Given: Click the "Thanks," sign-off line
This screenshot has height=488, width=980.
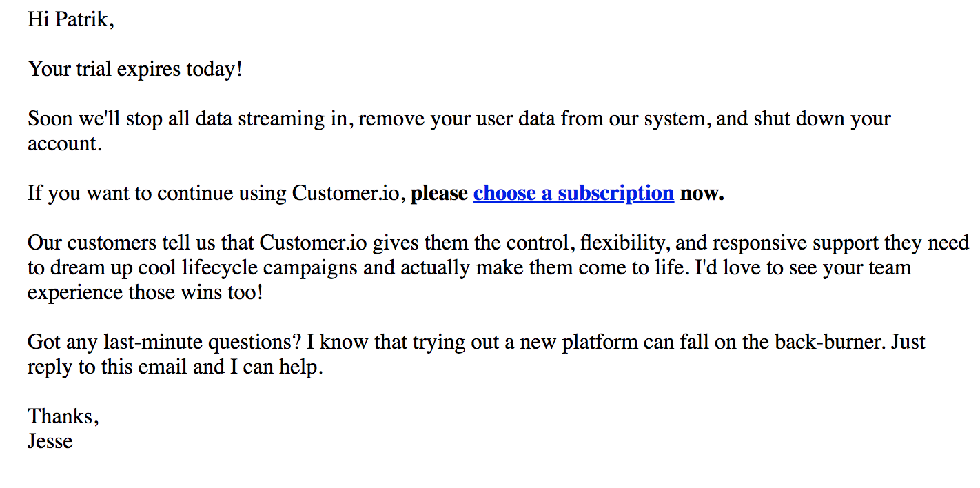Looking at the screenshot, I should tap(63, 416).
